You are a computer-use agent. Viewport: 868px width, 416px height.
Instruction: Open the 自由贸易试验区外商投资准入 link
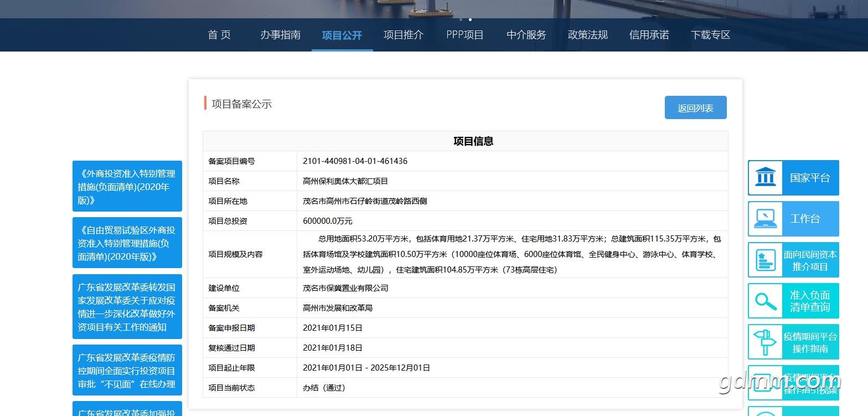[x=127, y=243]
